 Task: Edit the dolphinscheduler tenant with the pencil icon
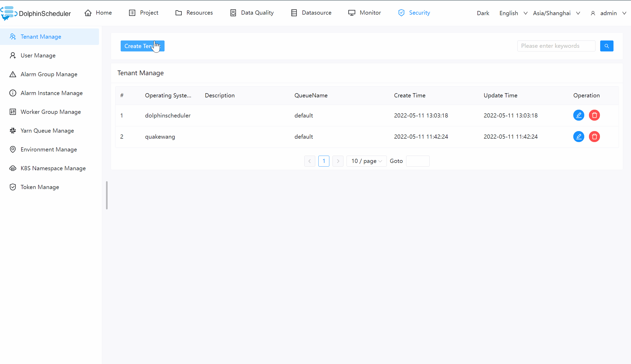[x=579, y=115]
